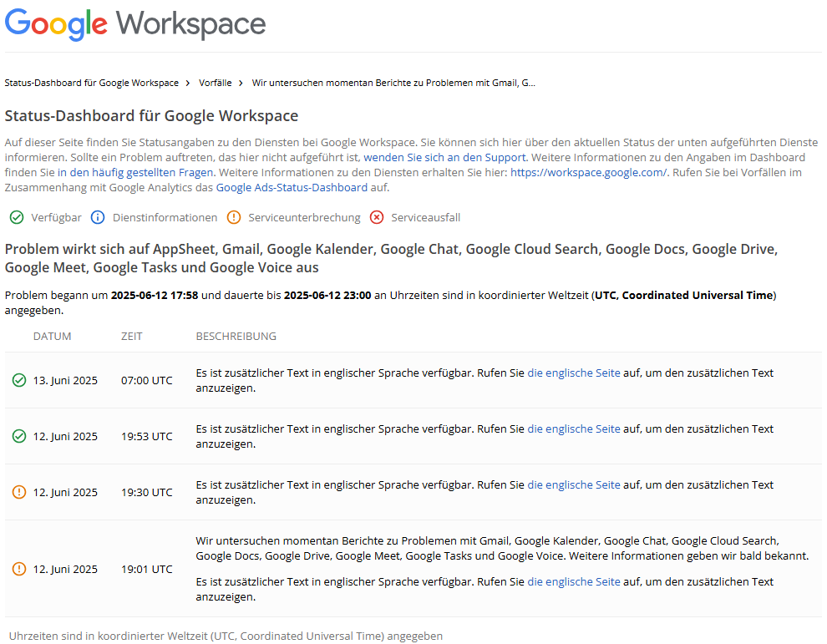Click footer note 'Uhrzeiten sind in koordinierter Weltzeit'
This screenshot has height=644, width=827.
click(226, 636)
